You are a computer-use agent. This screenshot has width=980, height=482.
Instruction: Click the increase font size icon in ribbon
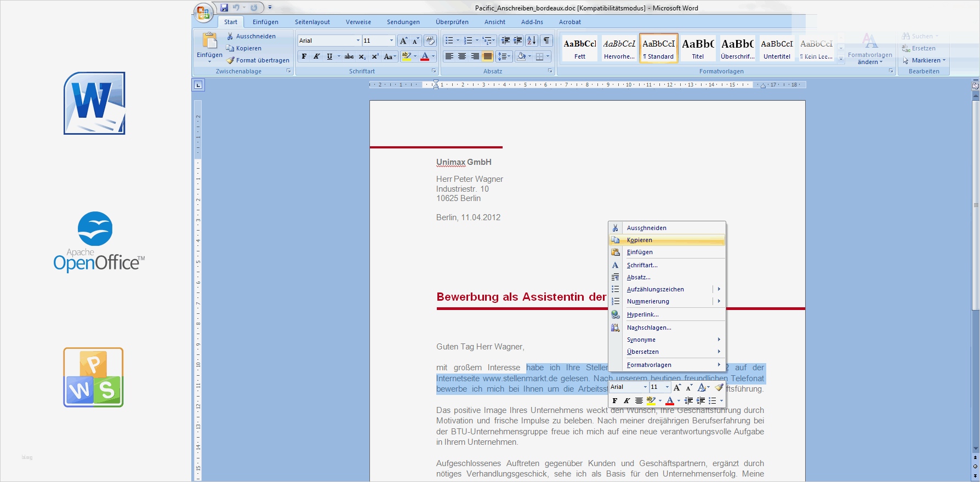403,41
